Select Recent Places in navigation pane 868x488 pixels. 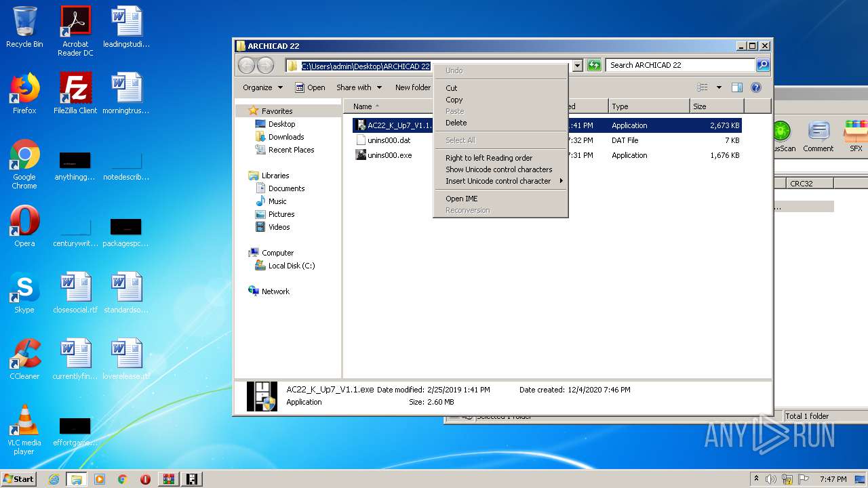click(291, 150)
